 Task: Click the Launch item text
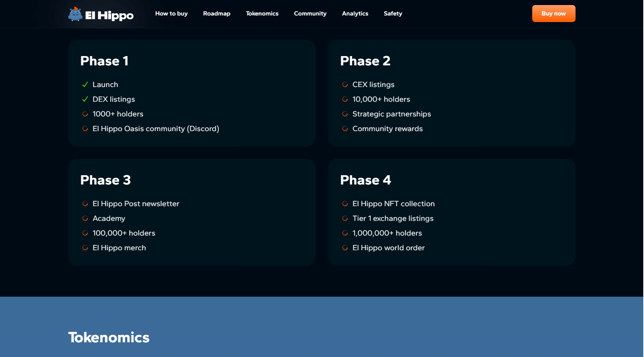coord(105,84)
